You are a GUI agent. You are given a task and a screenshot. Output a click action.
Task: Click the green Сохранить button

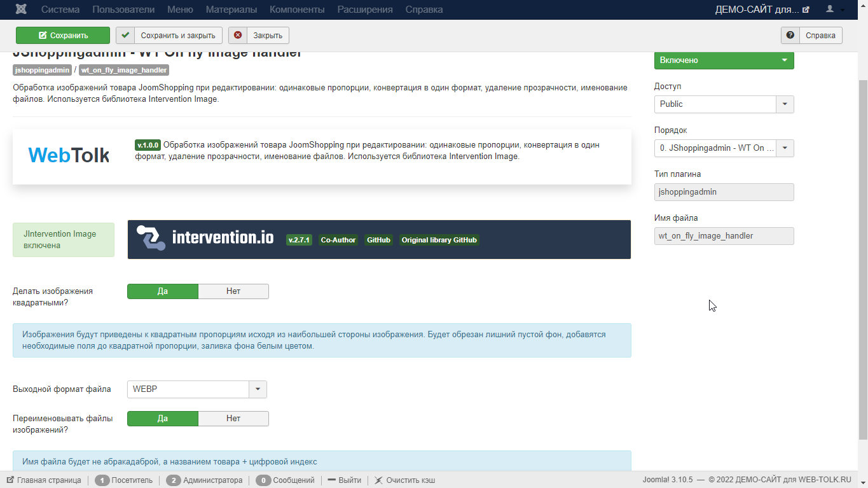(x=63, y=35)
